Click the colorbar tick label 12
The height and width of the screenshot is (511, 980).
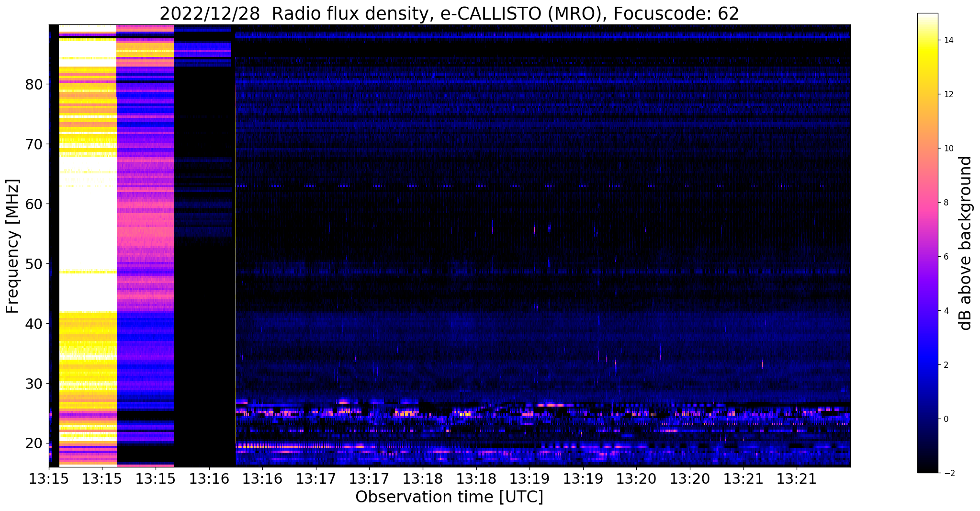point(948,94)
